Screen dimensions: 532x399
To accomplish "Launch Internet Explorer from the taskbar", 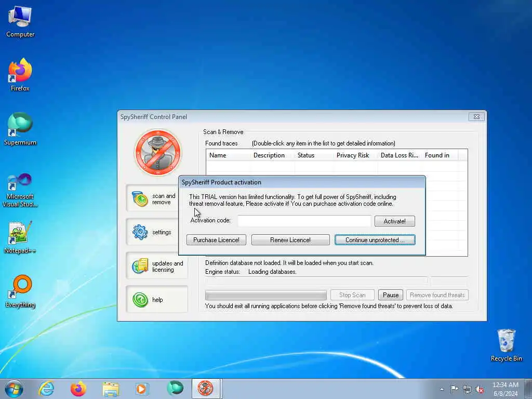I will click(46, 389).
